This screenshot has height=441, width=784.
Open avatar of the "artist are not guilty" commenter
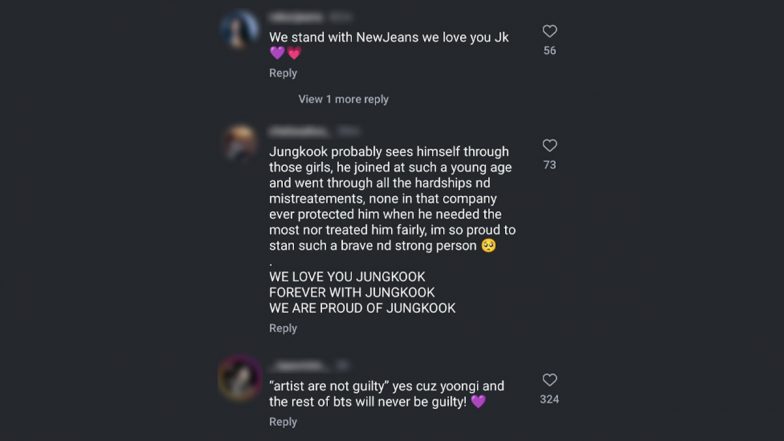pos(240,378)
